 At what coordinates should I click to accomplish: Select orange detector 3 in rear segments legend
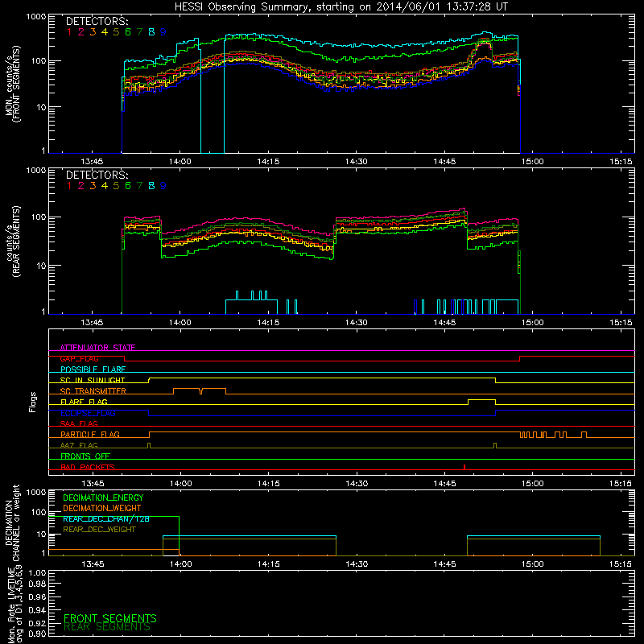pyautogui.click(x=93, y=186)
